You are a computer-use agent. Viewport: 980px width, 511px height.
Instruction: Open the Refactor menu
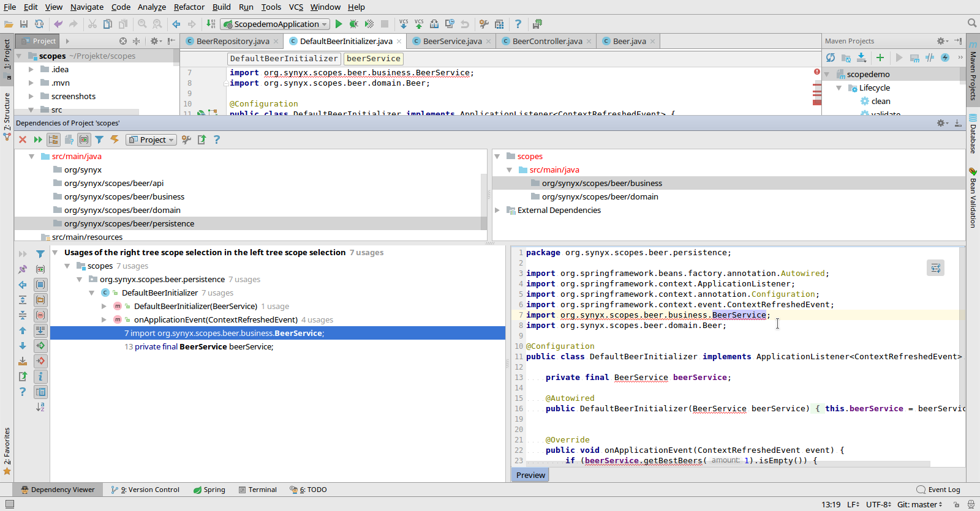coord(189,7)
